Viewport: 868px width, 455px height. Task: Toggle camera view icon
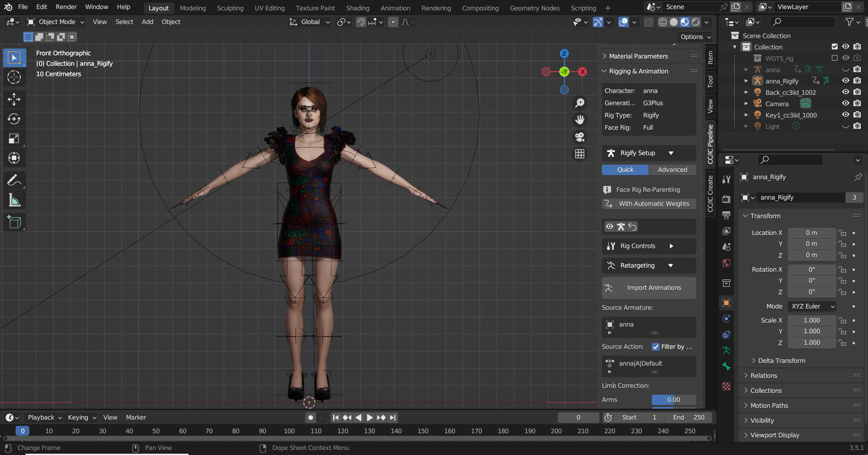(580, 137)
